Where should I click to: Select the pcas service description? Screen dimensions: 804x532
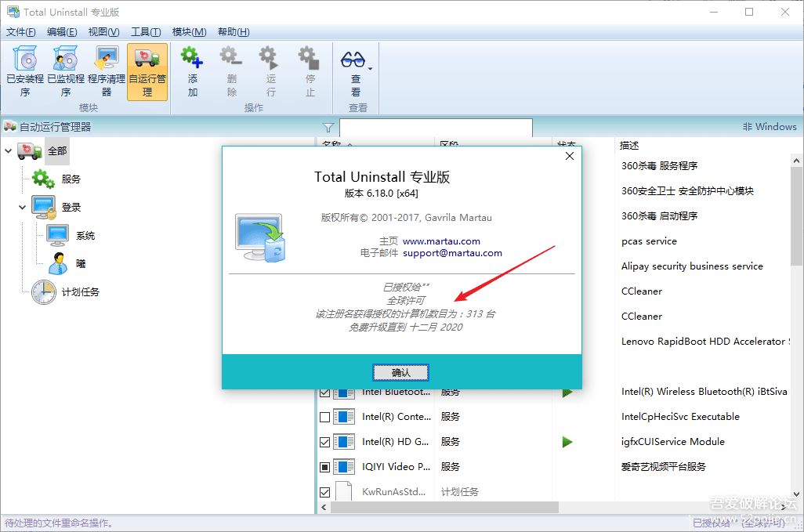pos(649,241)
